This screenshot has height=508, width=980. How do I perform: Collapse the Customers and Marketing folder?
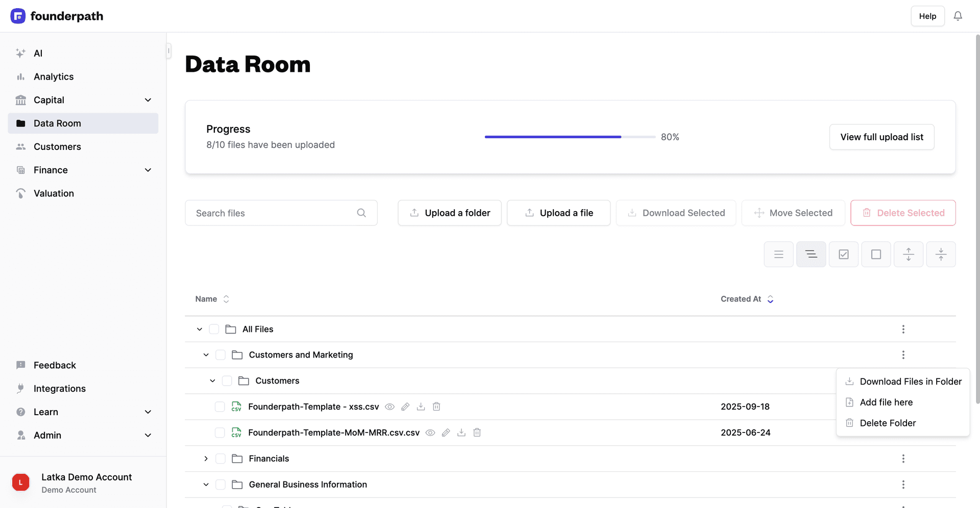pyautogui.click(x=206, y=354)
